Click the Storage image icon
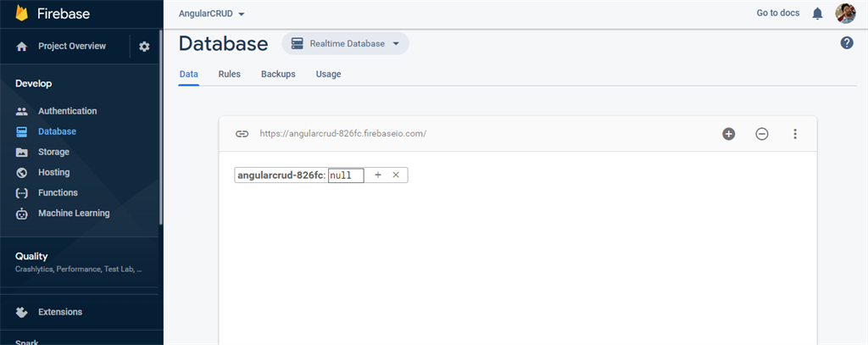Viewport: 868px width, 345px height. [x=21, y=153]
